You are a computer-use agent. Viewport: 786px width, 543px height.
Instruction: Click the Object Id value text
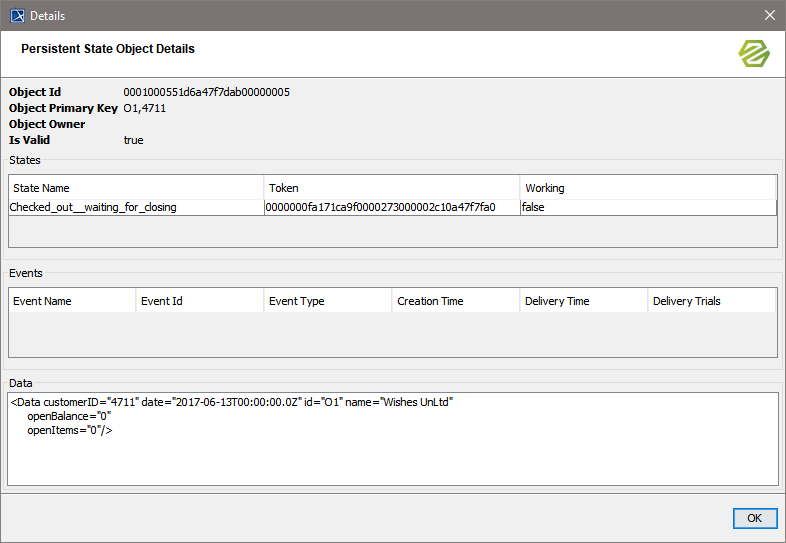coord(206,92)
